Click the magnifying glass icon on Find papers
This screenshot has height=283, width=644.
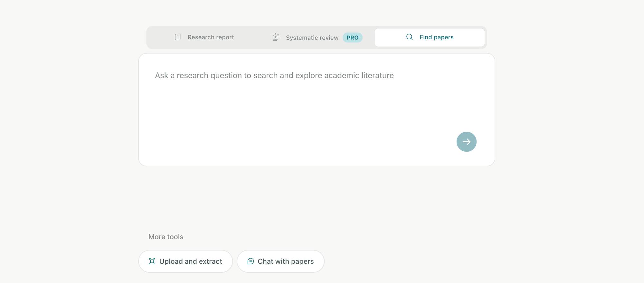(410, 37)
